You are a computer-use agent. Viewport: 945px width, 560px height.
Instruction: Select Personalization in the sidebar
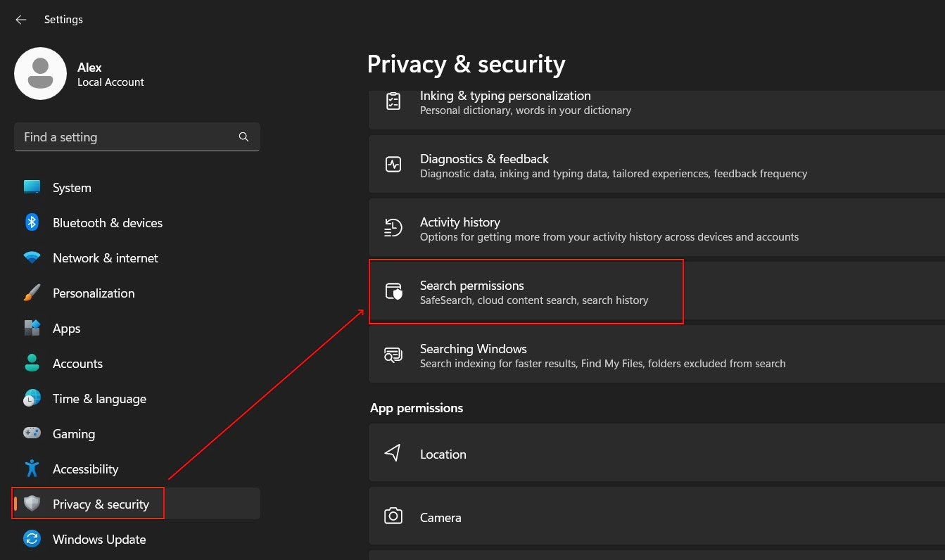point(137,293)
